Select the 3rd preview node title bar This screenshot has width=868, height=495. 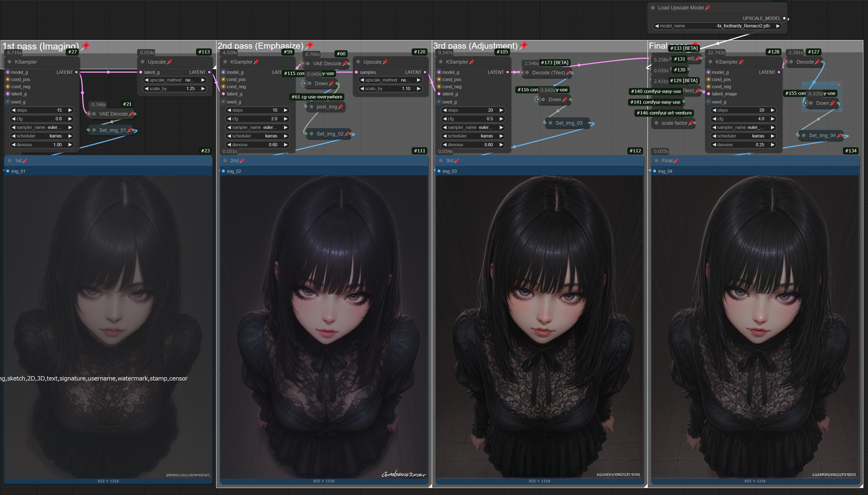(538, 161)
